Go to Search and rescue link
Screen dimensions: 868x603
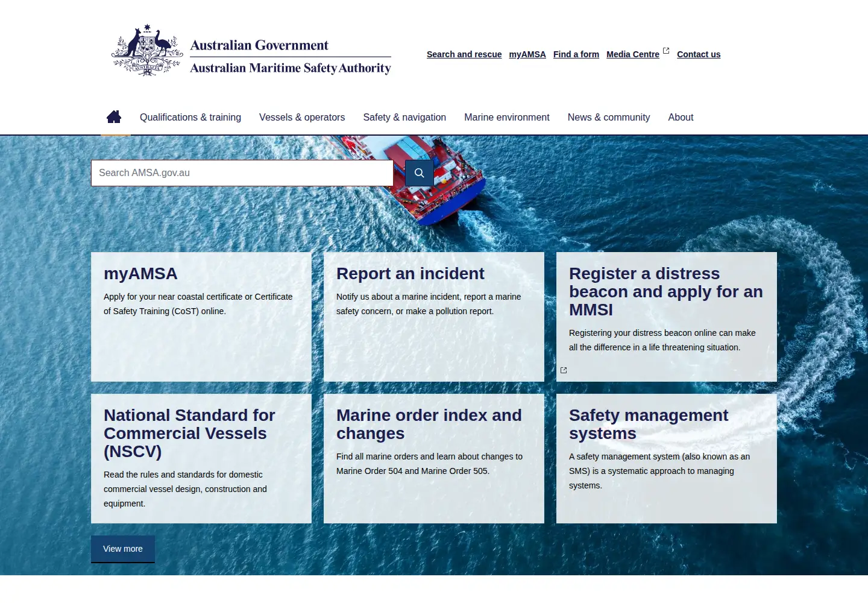[464, 54]
